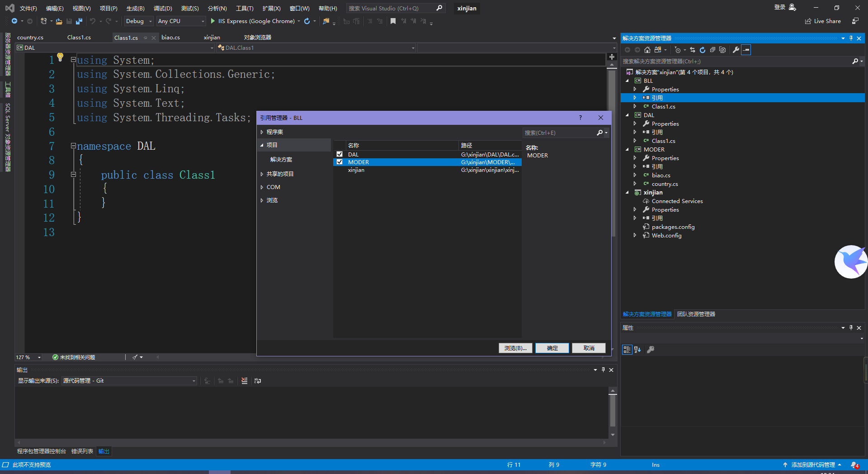The image size is (868, 474).
Task: Click the 确定 button in Reference Manager
Action: tap(552, 348)
